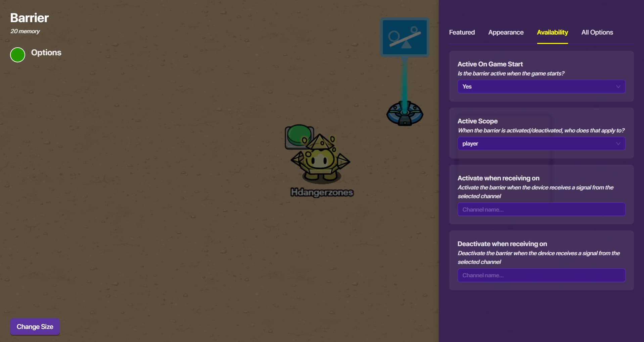Screen dimensions: 644x342
Task: Open the Active Scope player dropdown
Action: (541, 144)
